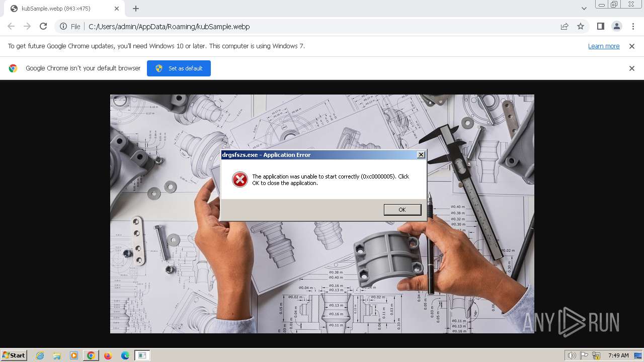
Task: Dismiss the default browser infobar
Action: pos(632,68)
